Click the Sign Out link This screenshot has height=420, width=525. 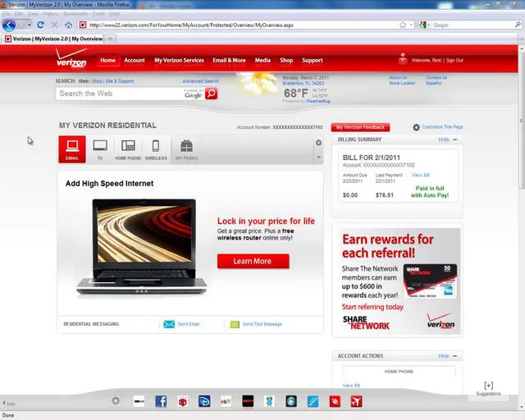coord(454,60)
